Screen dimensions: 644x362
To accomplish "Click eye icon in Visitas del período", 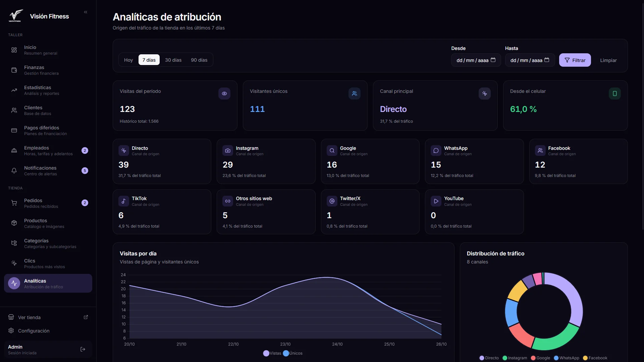I will click(x=224, y=94).
